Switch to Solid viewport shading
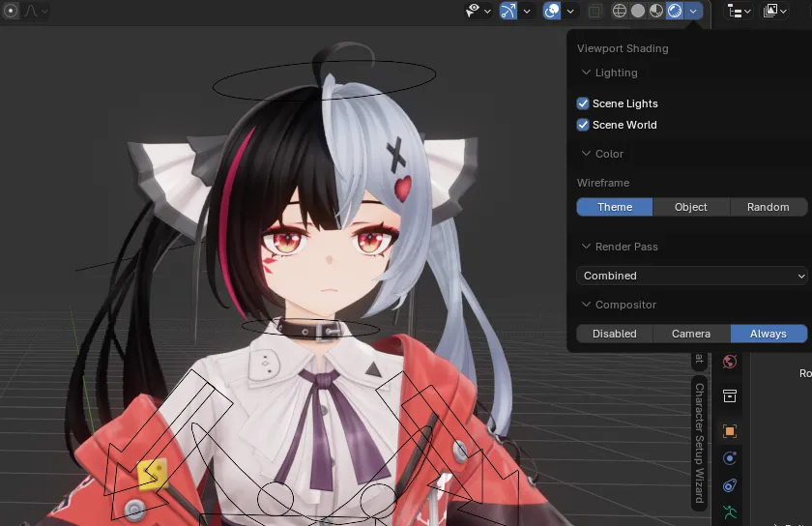 click(638, 11)
